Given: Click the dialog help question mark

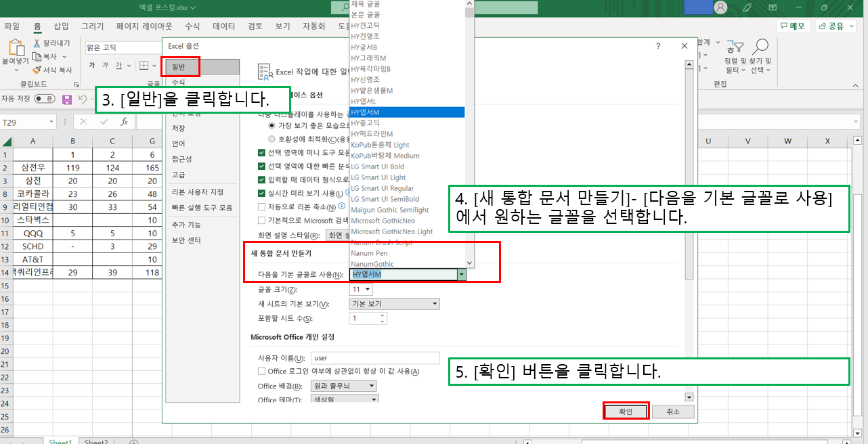Looking at the screenshot, I should point(658,46).
